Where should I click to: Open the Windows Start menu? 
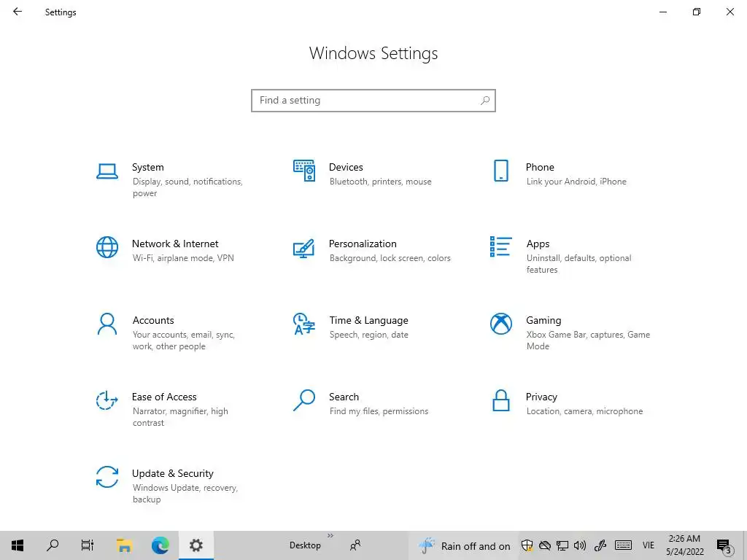click(18, 545)
